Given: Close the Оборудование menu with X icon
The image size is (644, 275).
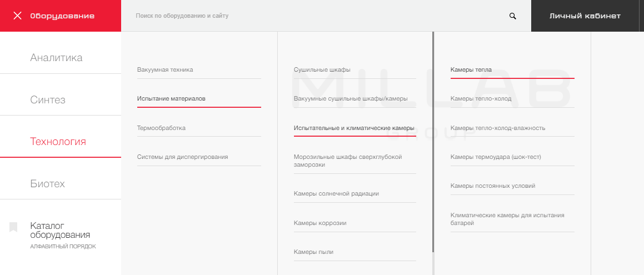Looking at the screenshot, I should tap(17, 16).
